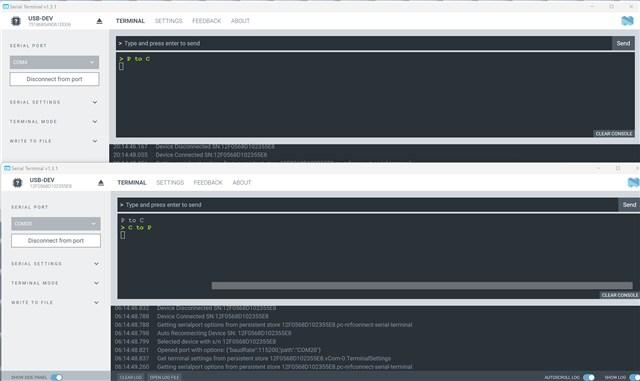Click the Clear Log button

pyautogui.click(x=131, y=377)
